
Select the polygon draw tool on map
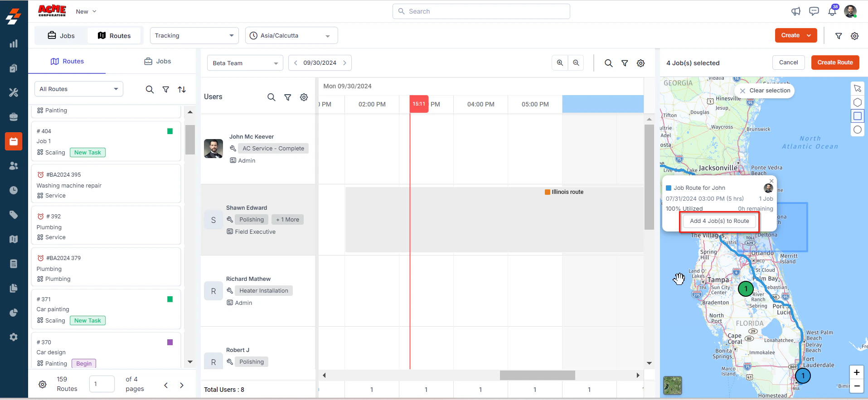pyautogui.click(x=857, y=102)
